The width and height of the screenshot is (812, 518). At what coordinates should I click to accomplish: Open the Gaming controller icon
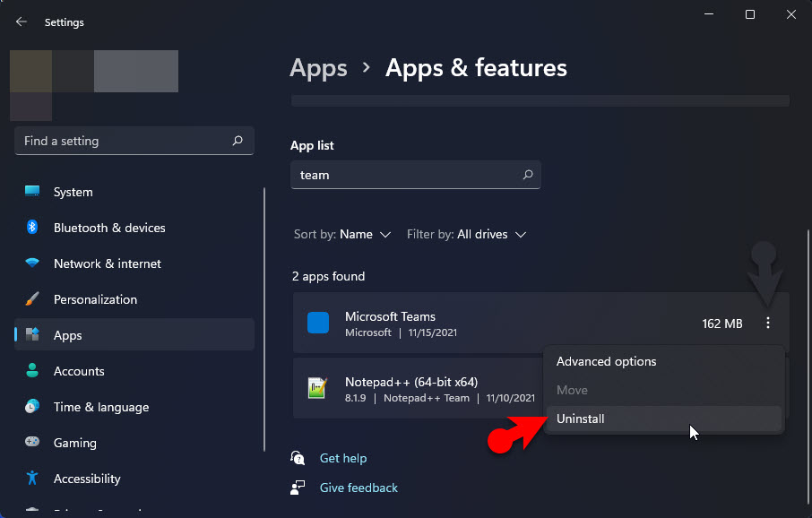coord(32,442)
